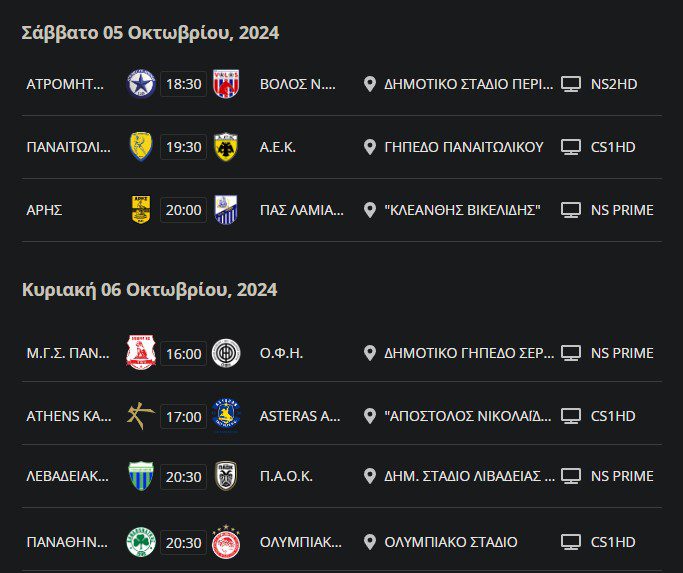Click the Olympiacos red crest icon

coord(226,542)
